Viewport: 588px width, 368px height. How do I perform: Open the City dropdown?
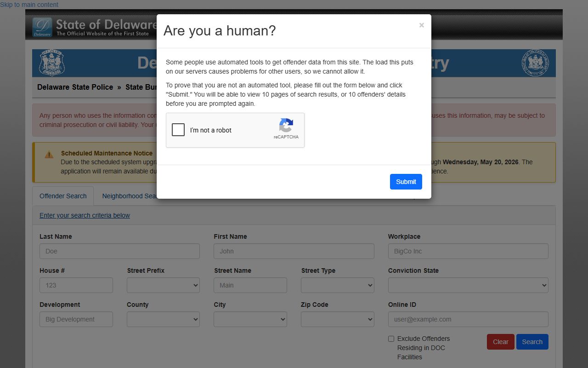click(250, 319)
